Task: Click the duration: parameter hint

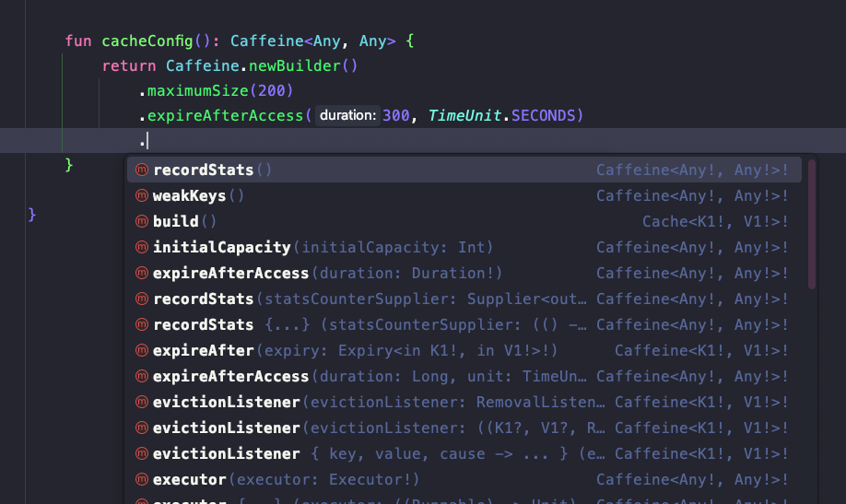Action: click(x=347, y=115)
